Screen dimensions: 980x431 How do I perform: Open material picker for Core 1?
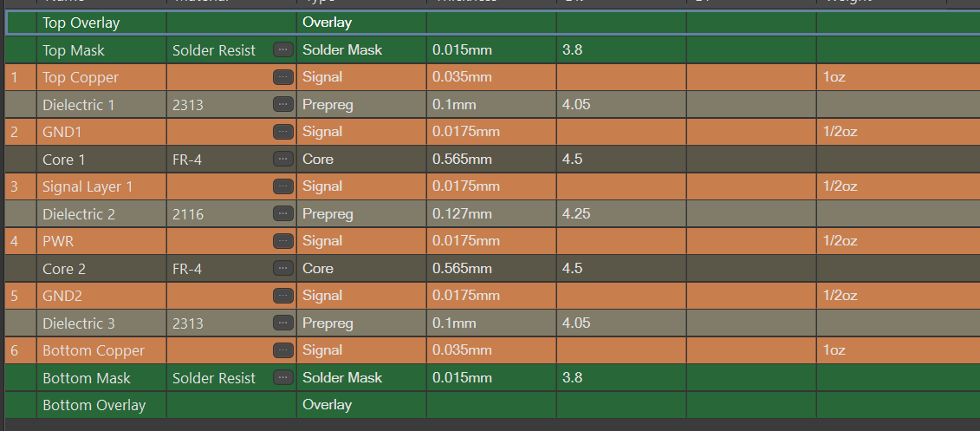tap(282, 160)
